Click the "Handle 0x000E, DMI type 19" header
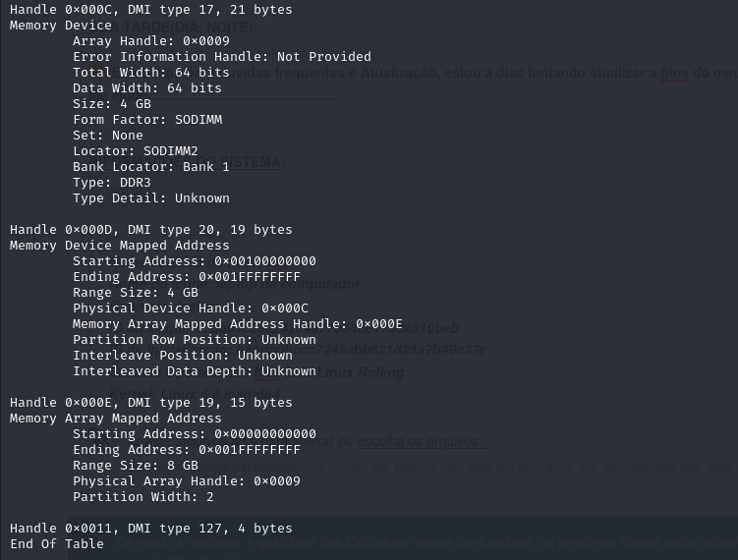The height and width of the screenshot is (560, 738). tap(150, 403)
